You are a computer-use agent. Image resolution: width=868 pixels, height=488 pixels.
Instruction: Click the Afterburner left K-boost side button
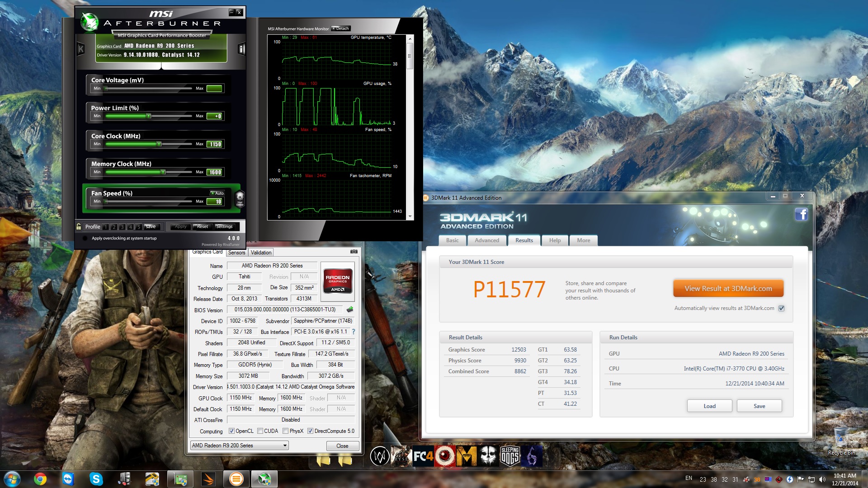click(81, 49)
